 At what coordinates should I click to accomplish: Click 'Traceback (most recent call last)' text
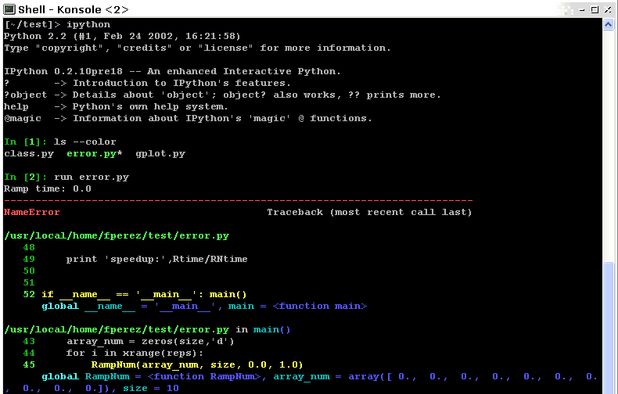click(x=369, y=212)
